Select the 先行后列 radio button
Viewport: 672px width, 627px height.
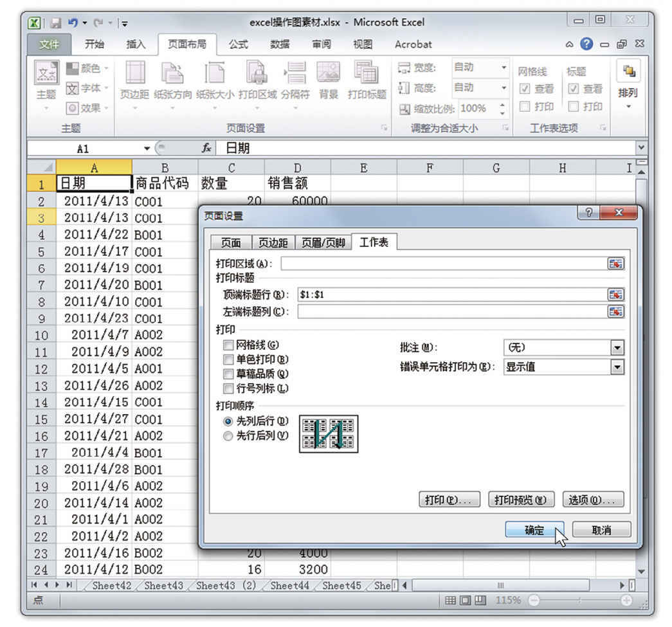tap(228, 436)
